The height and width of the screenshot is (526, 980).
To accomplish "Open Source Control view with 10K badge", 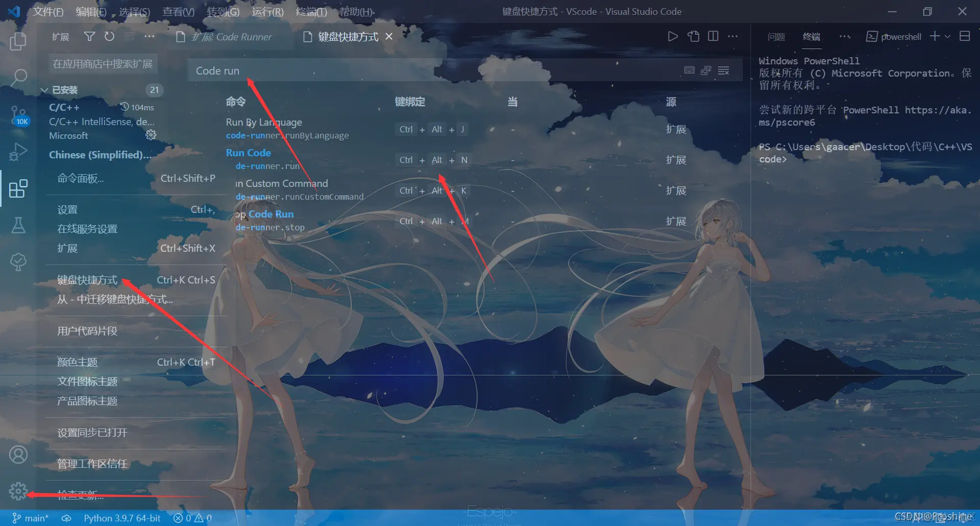I will click(x=18, y=115).
